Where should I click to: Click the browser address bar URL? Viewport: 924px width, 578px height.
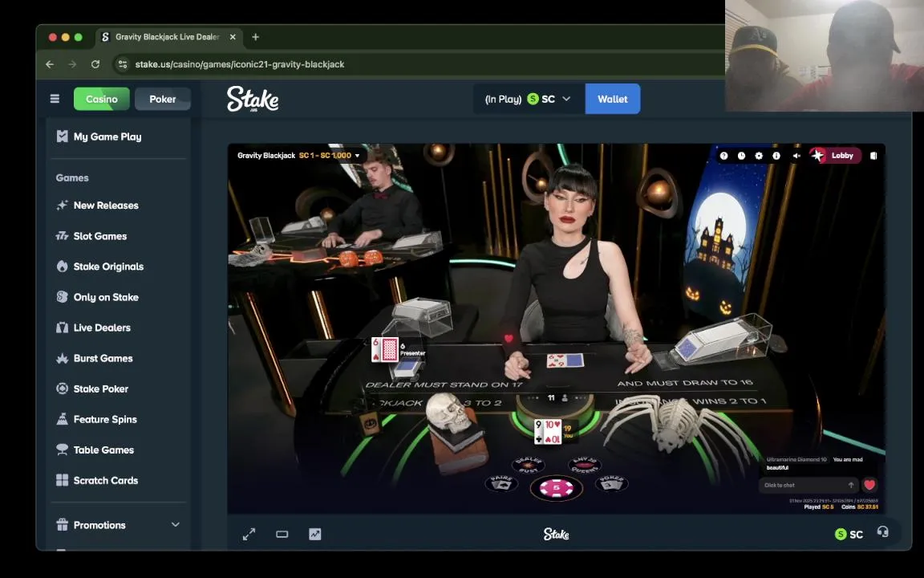coord(239,64)
